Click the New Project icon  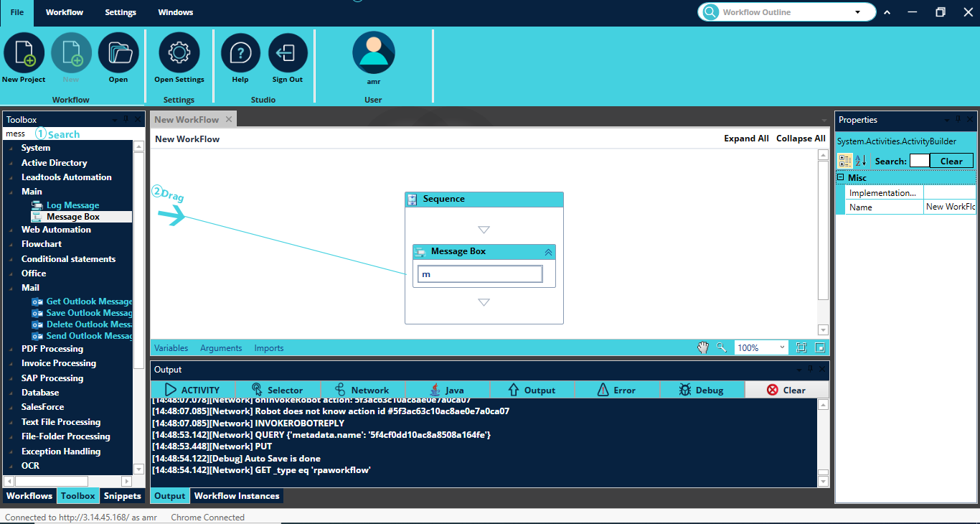click(x=24, y=53)
